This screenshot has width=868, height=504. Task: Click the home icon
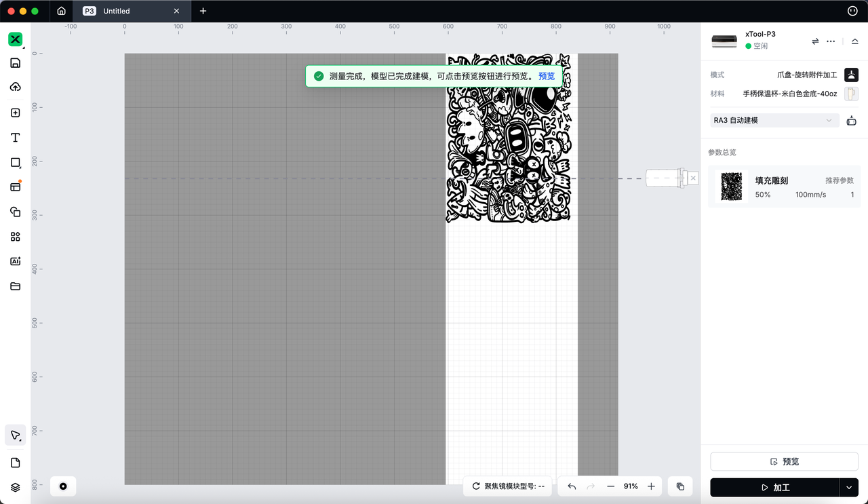click(62, 11)
